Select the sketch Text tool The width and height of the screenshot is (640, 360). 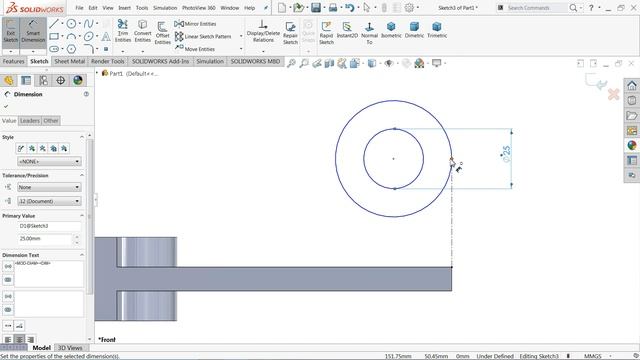(106, 37)
